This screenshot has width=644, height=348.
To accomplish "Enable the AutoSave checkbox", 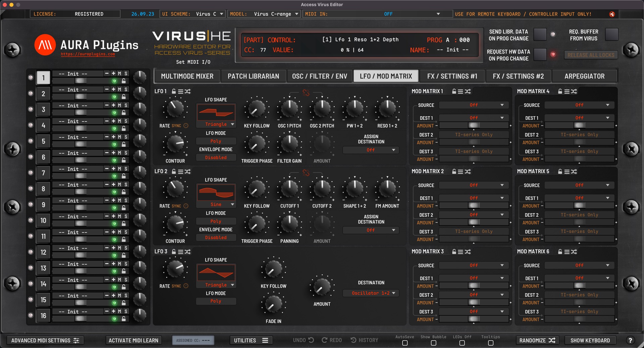I will tap(405, 343).
